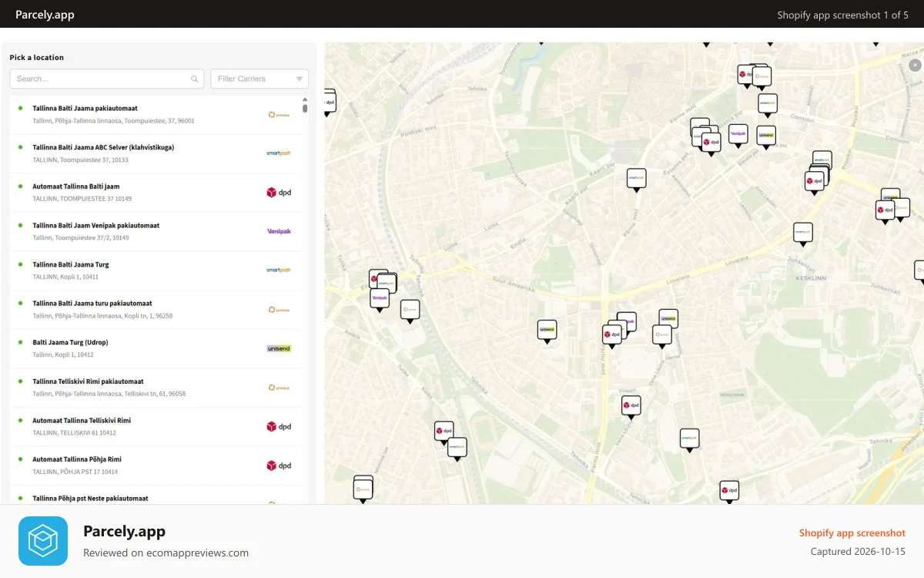Click Venipak logo on Balti Jaam Venipak pakiautomaat row
Viewport: 924px width, 578px height.
tap(278, 231)
